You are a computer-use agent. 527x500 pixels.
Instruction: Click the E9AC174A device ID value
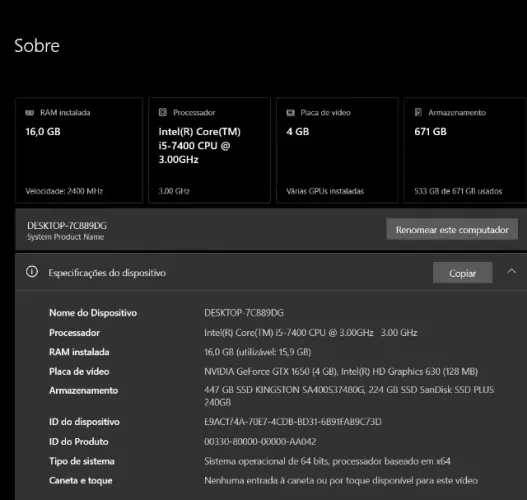(293, 422)
